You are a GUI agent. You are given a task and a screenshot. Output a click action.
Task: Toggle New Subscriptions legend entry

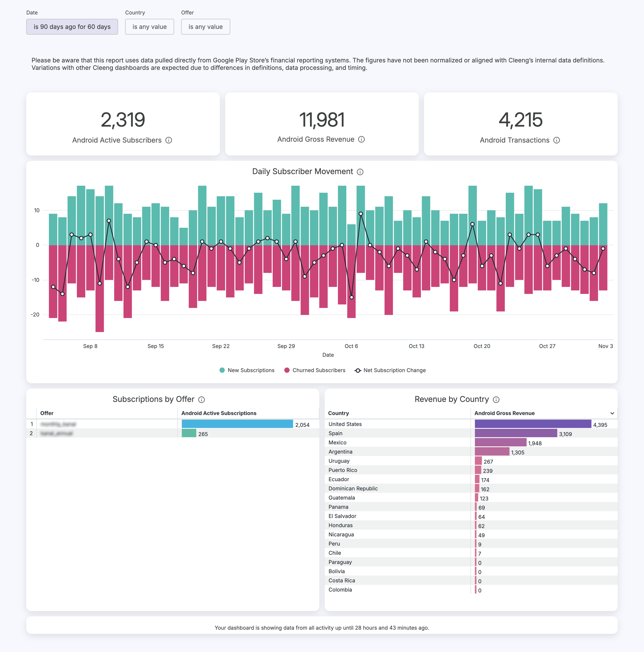(x=247, y=370)
